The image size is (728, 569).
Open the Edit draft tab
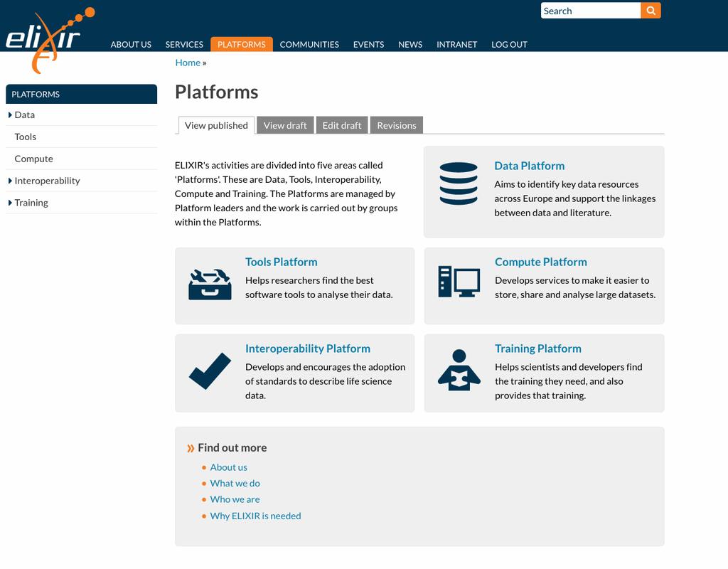coord(342,125)
